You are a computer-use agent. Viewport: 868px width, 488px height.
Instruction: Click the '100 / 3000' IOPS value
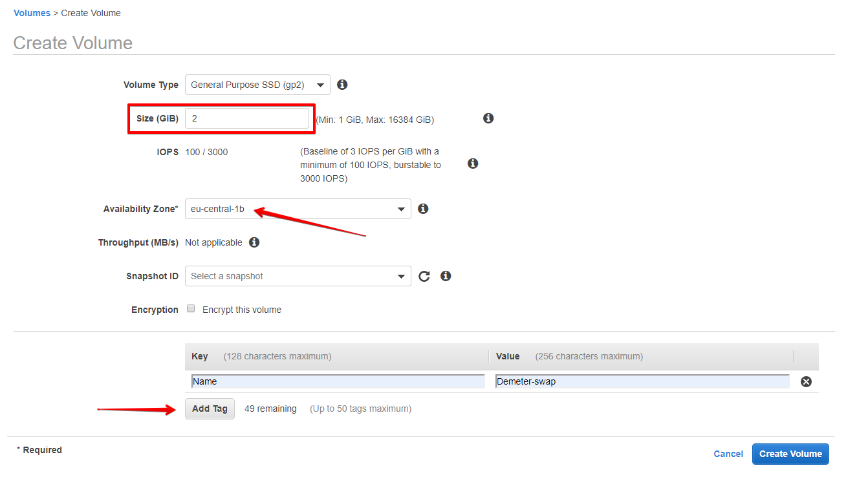tap(206, 152)
